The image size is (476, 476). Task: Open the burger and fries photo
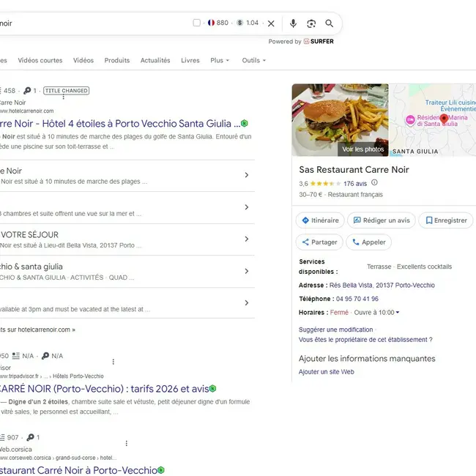pyautogui.click(x=340, y=120)
